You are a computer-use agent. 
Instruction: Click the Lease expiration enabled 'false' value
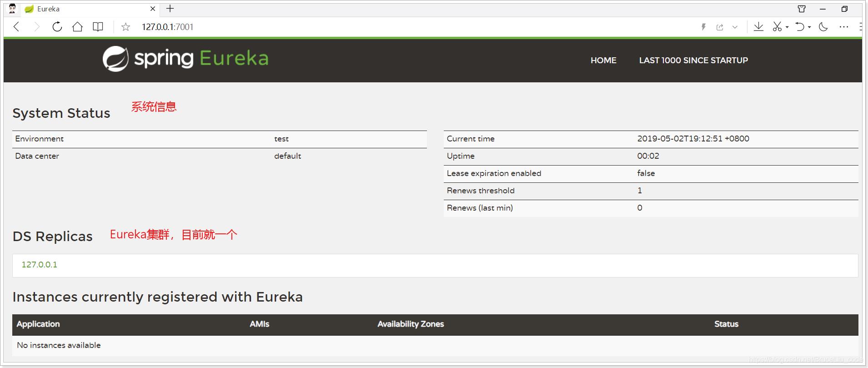(646, 173)
